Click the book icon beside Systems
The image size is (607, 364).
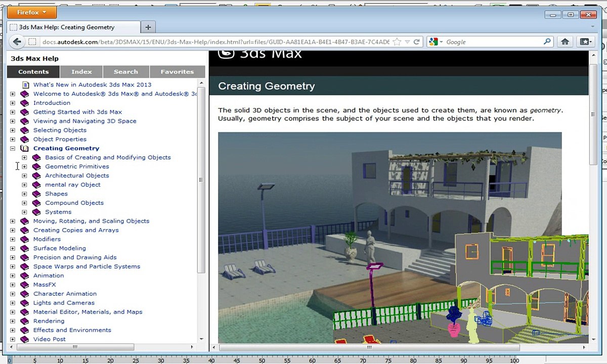[x=36, y=212]
